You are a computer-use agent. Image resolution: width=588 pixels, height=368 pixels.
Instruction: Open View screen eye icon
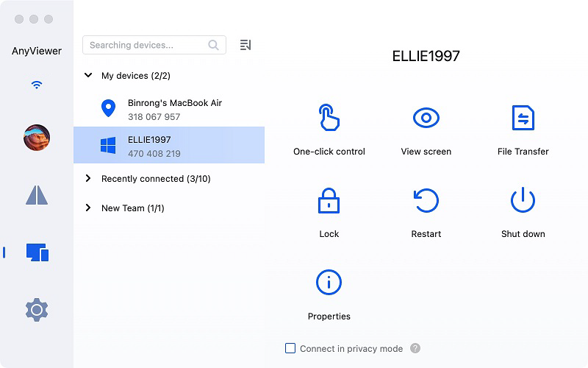tap(426, 118)
